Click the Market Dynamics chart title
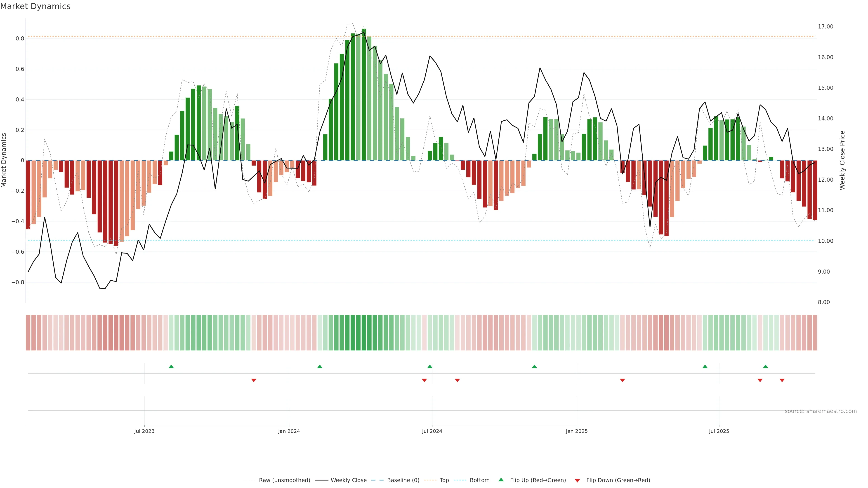 click(x=35, y=6)
